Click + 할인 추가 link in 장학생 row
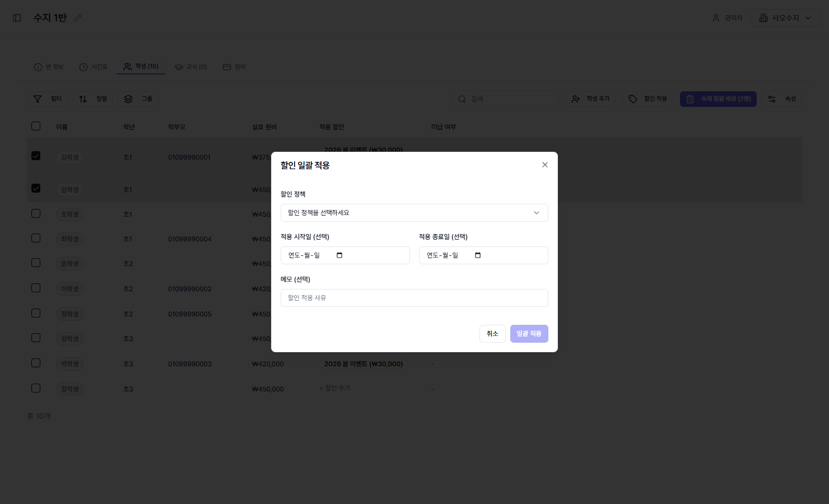Image resolution: width=829 pixels, height=504 pixels. (x=335, y=388)
